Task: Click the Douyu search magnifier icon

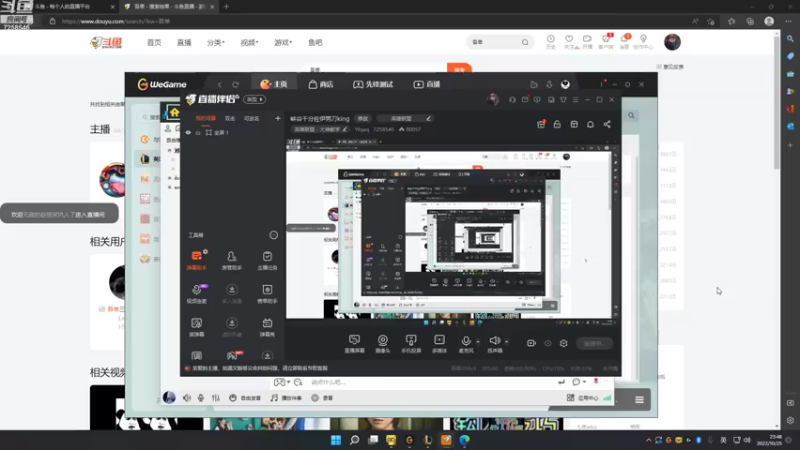Action: (x=525, y=42)
